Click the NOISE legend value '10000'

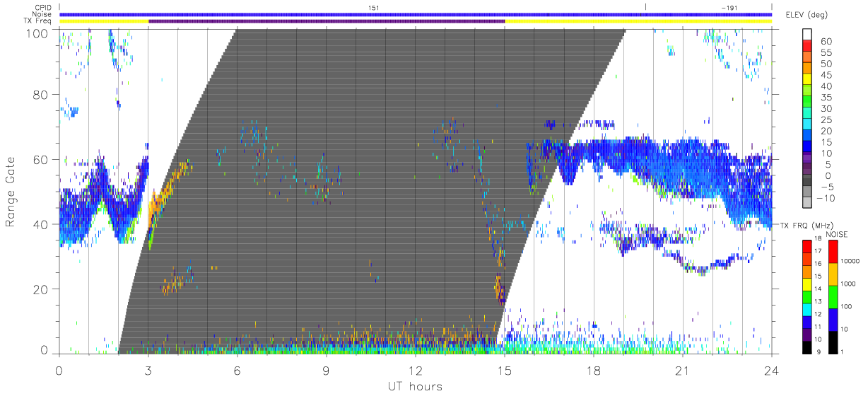pyautogui.click(x=851, y=261)
